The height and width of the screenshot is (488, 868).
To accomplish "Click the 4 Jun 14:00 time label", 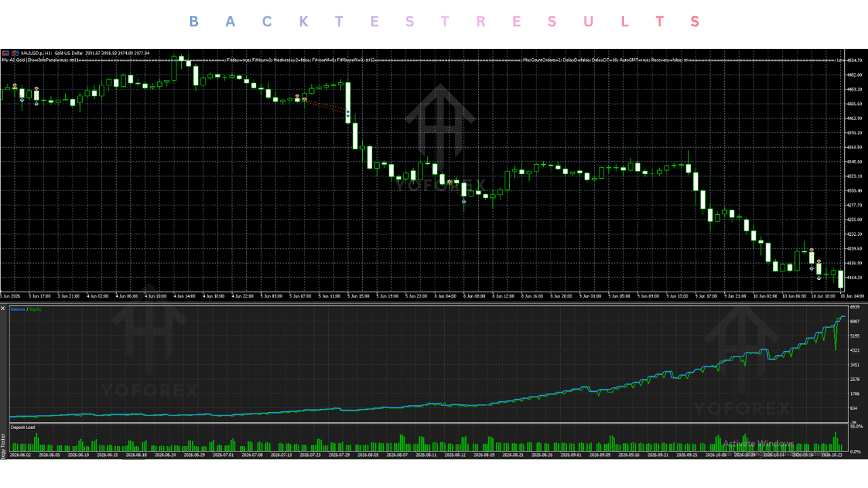I will point(184,296).
